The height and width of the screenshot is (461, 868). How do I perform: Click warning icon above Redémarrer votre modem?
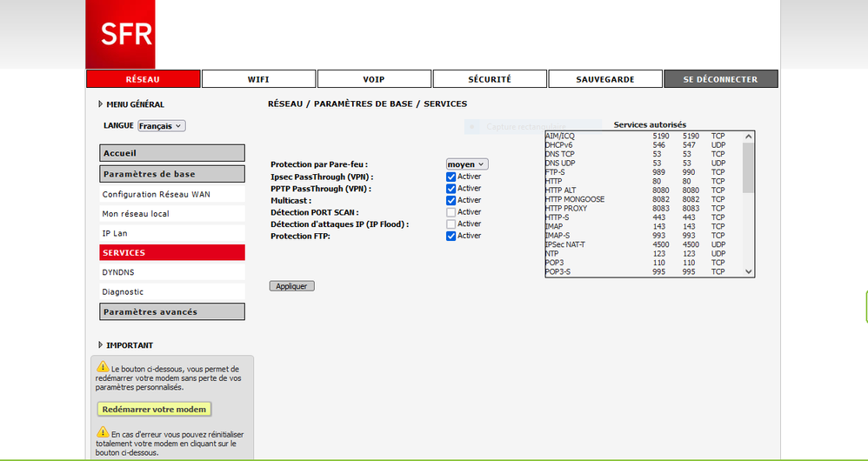click(x=103, y=367)
